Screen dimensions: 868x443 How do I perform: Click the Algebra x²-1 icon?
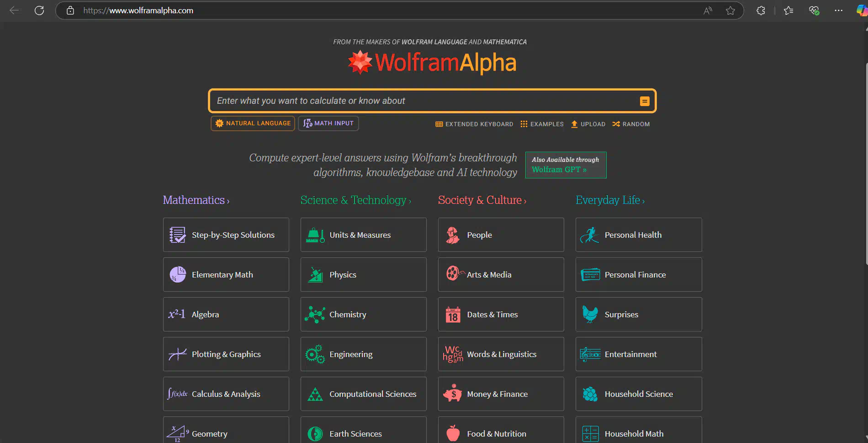[x=177, y=314]
